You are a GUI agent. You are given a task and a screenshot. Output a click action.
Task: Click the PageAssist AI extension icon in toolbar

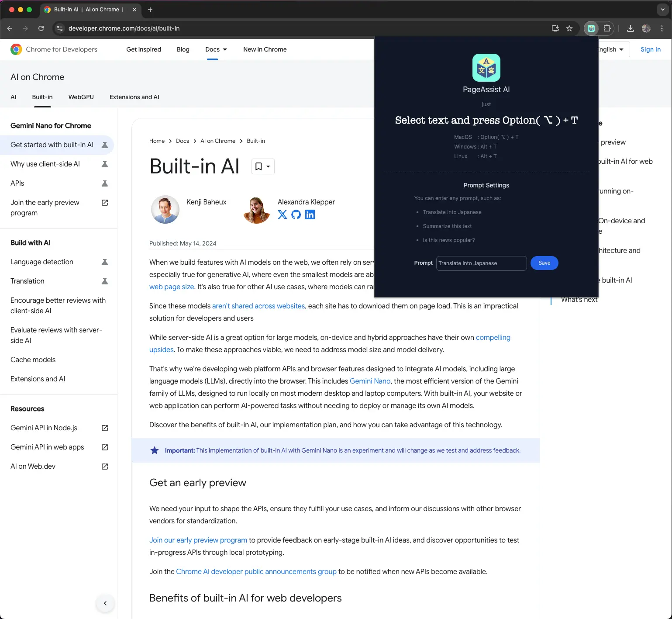(x=591, y=28)
